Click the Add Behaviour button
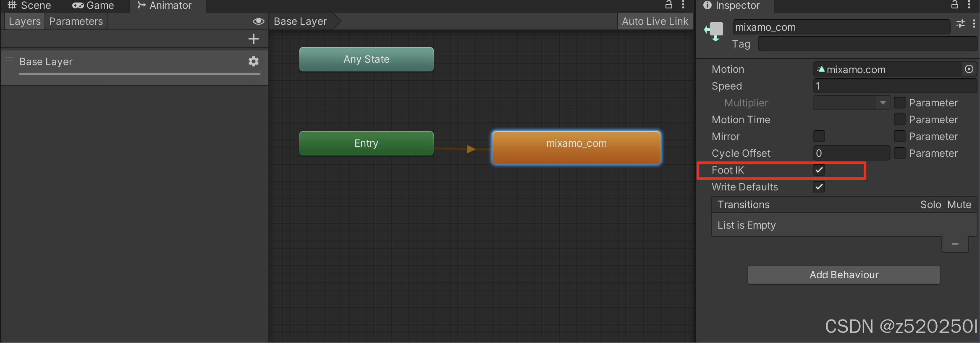The image size is (980, 343). 844,275
